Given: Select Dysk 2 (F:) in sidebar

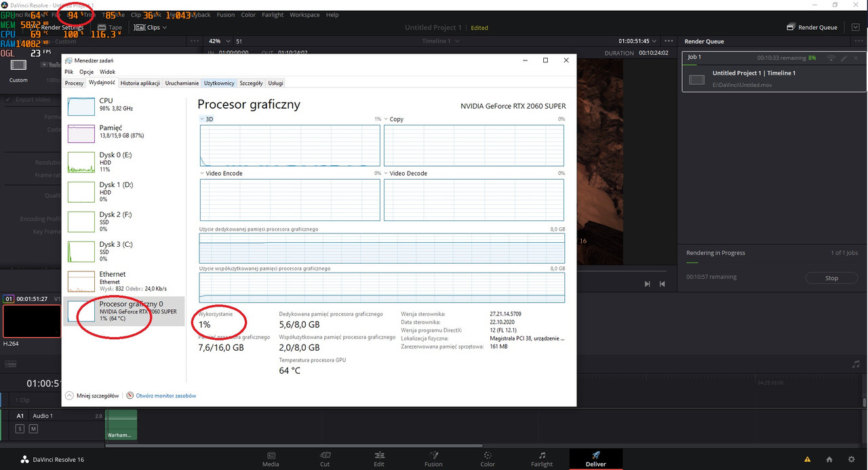Looking at the screenshot, I should tap(123, 221).
